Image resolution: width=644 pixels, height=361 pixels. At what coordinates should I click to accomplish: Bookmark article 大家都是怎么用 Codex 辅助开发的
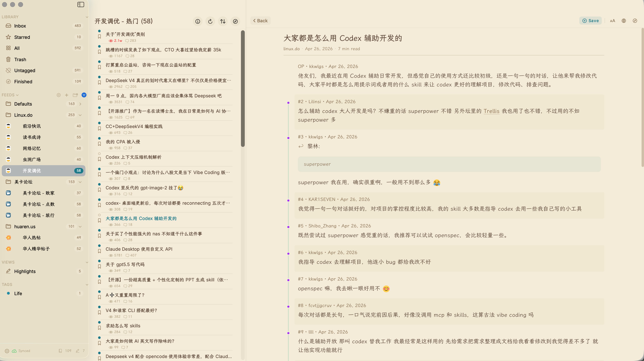pos(99,221)
